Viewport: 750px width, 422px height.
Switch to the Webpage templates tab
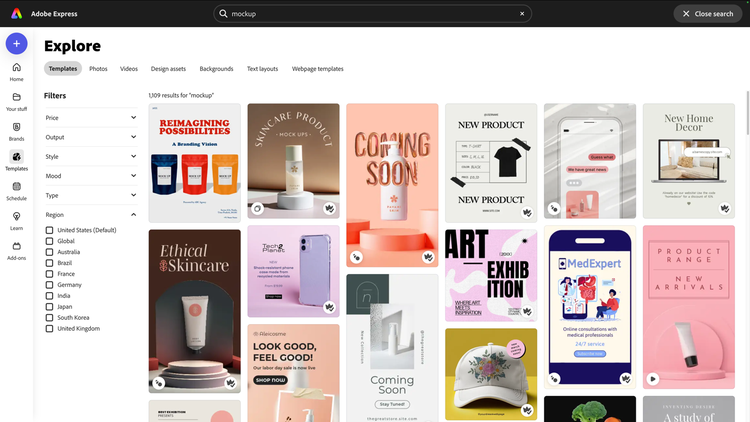point(318,68)
